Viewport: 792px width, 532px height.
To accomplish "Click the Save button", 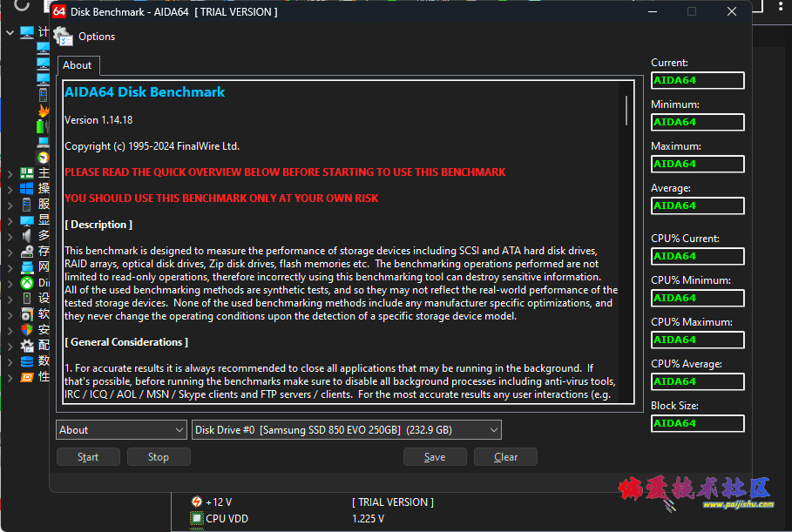I will pos(435,457).
